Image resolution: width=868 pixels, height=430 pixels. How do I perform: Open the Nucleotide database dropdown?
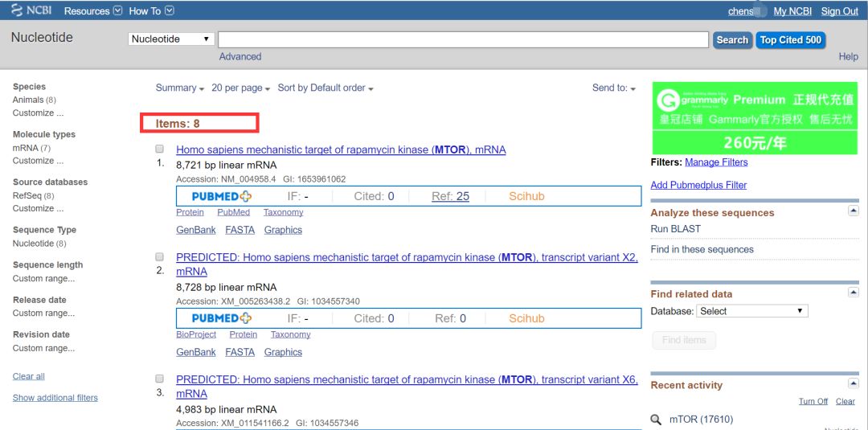point(171,39)
